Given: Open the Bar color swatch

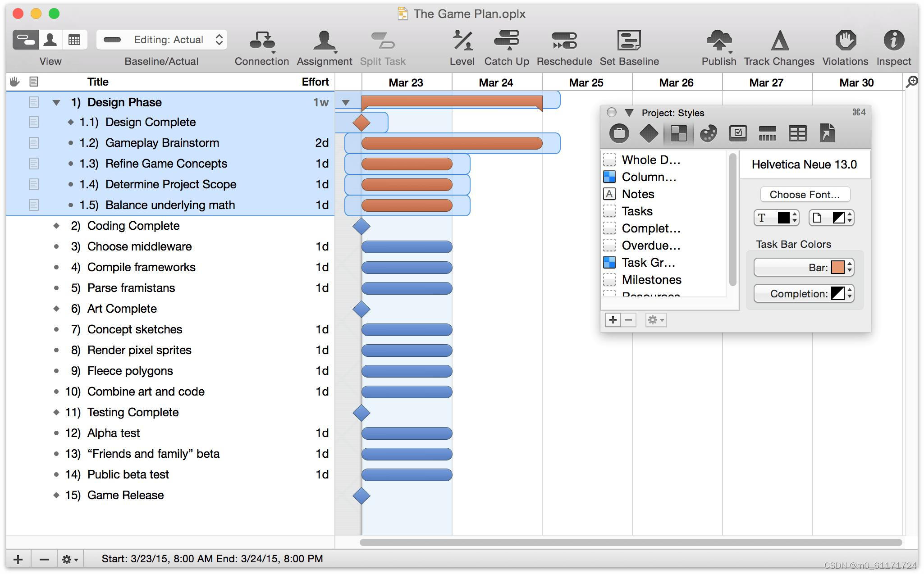Looking at the screenshot, I should point(837,268).
